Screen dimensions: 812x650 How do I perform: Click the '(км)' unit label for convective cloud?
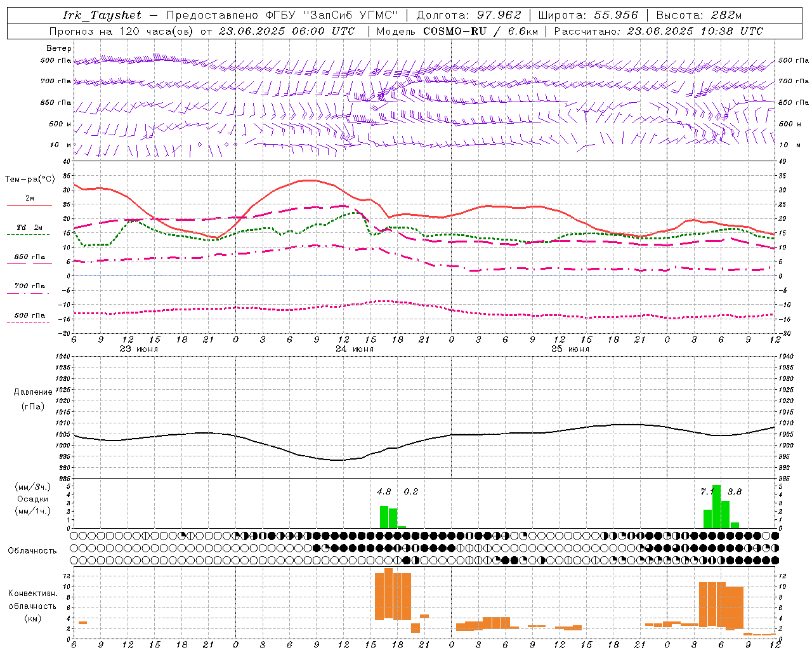pos(33,618)
